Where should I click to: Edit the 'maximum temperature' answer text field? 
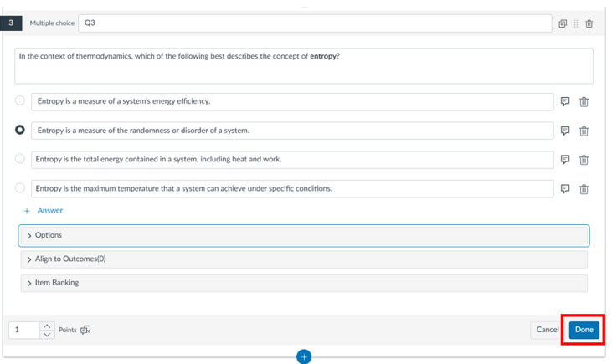(x=292, y=189)
